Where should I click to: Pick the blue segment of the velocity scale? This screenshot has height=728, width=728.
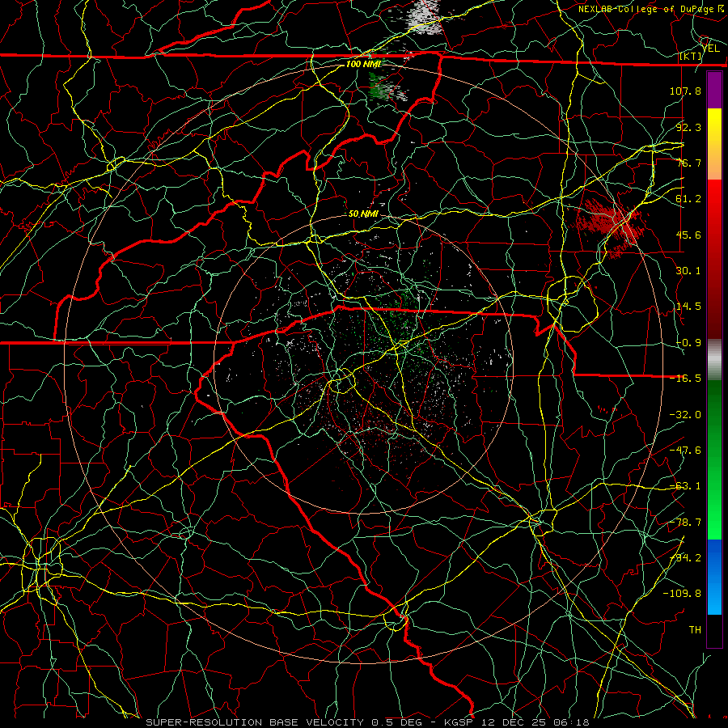[714, 577]
